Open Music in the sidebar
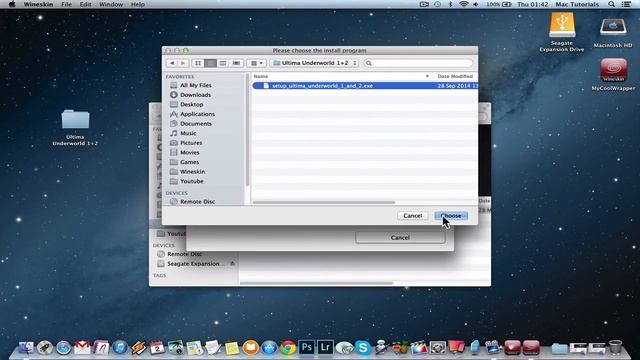Screen dimensions: 640x360 click(x=188, y=133)
